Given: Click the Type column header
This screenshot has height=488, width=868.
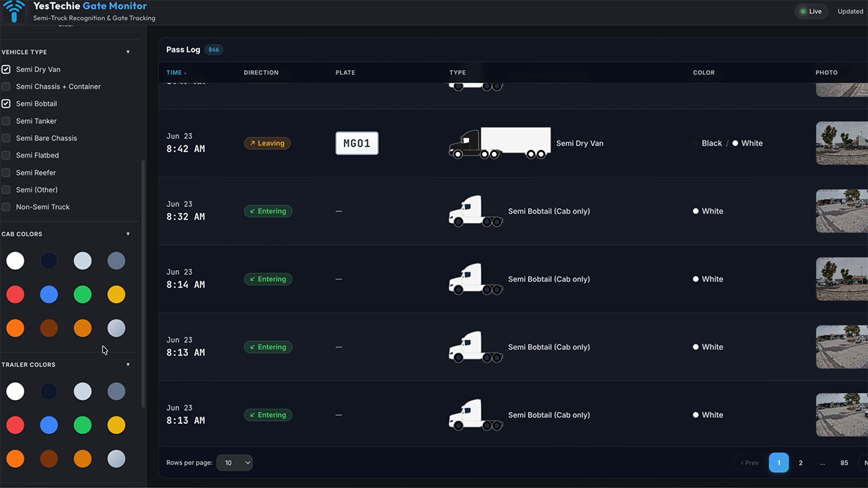Looking at the screenshot, I should pyautogui.click(x=458, y=73).
